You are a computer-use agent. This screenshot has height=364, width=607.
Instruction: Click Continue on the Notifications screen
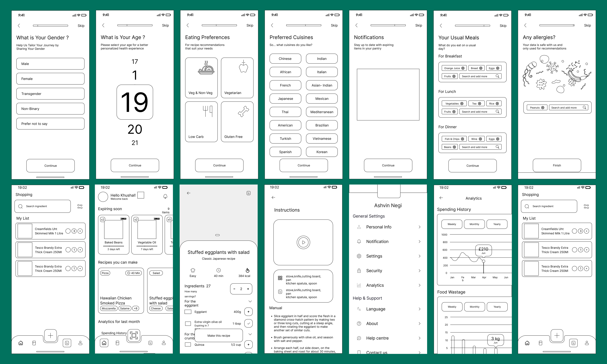pyautogui.click(x=388, y=165)
